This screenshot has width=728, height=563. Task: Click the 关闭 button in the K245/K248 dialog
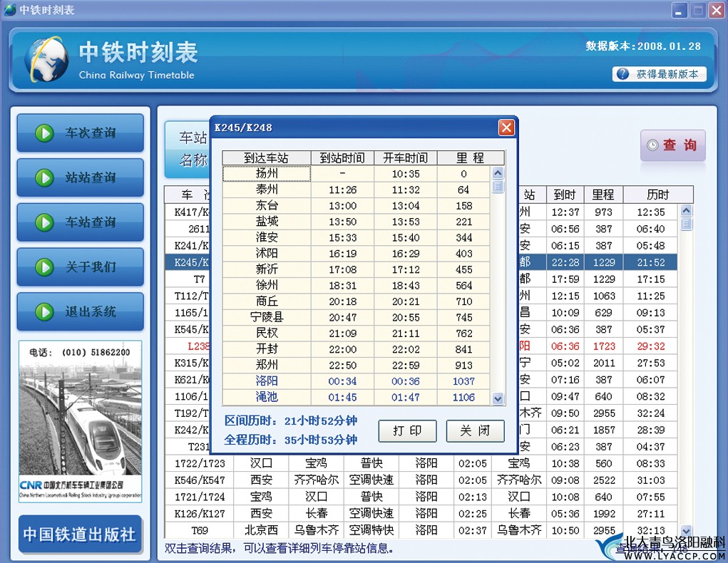(x=475, y=431)
